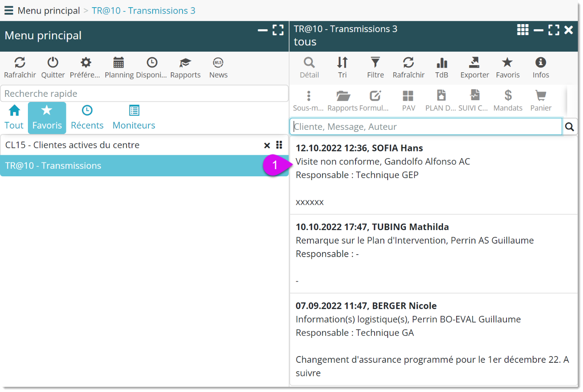
Task: Open the News icon
Action: click(x=218, y=63)
